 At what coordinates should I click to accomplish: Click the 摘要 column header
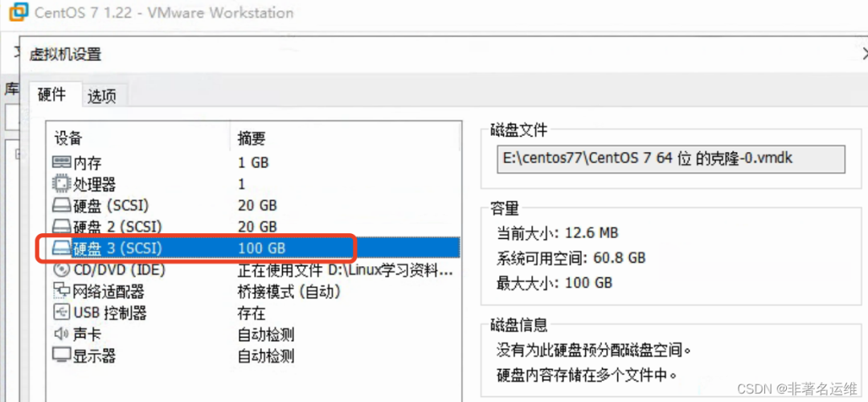pyautogui.click(x=345, y=137)
